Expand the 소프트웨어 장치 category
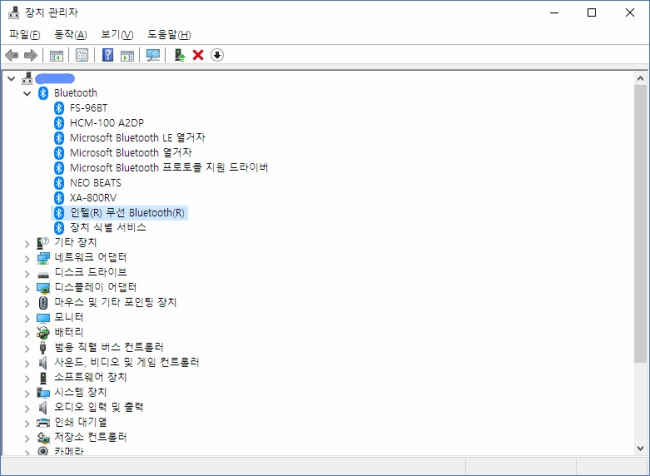The width and height of the screenshot is (650, 476). [x=27, y=378]
